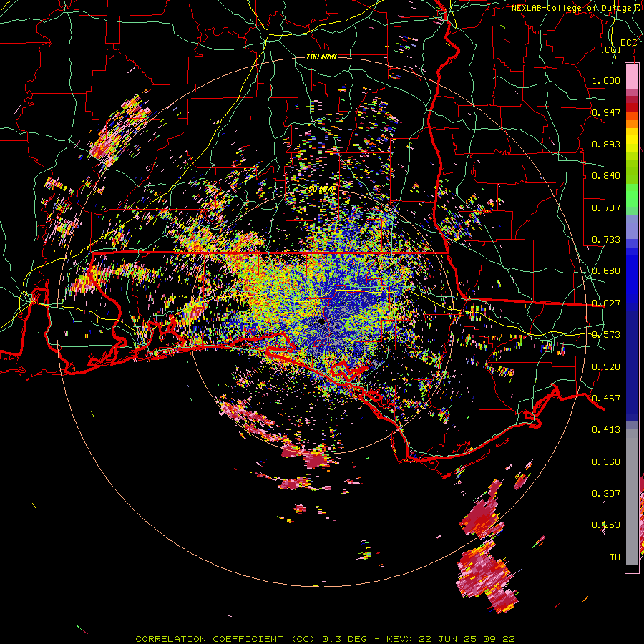The height and width of the screenshot is (644, 644).
Task: Click the 0.307 color scale value
Action: 606,494
